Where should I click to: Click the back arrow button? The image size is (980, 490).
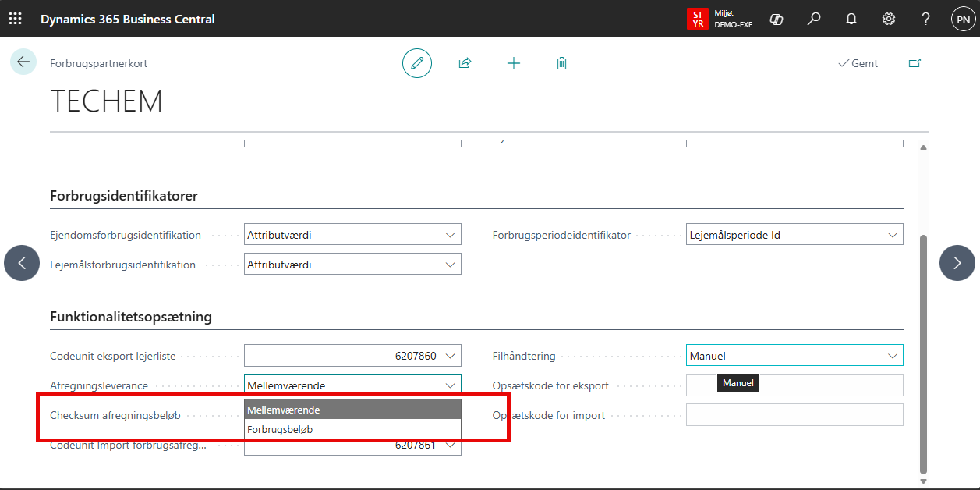point(23,62)
